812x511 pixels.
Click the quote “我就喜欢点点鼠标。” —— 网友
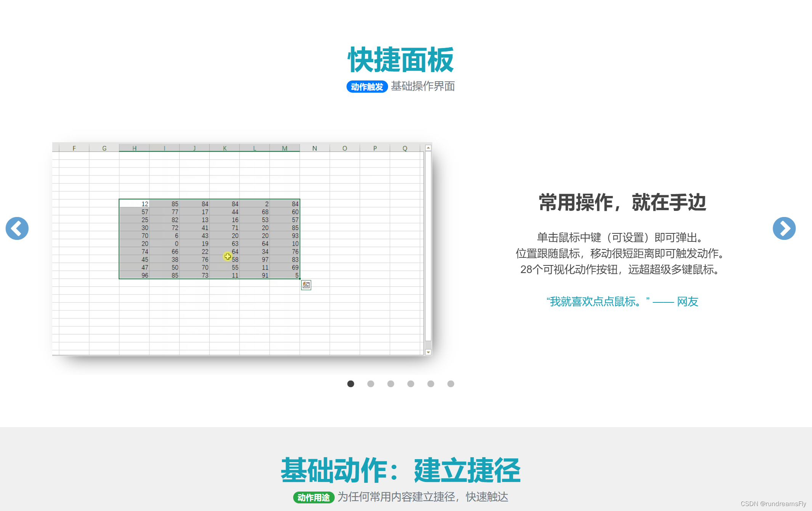coord(622,302)
